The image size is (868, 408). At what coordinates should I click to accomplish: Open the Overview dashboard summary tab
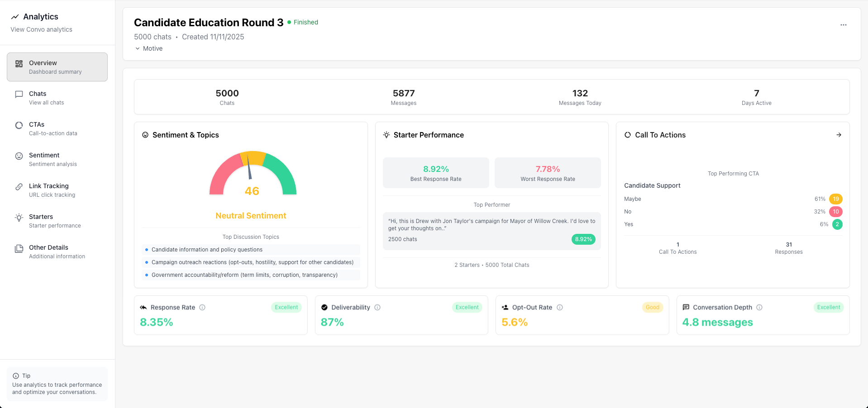pyautogui.click(x=57, y=67)
